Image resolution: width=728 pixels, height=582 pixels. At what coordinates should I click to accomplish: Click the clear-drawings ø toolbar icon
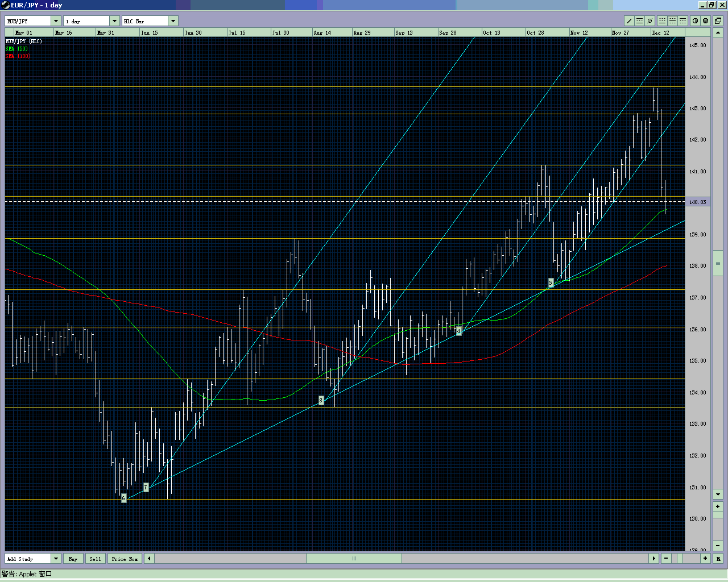[650, 20]
